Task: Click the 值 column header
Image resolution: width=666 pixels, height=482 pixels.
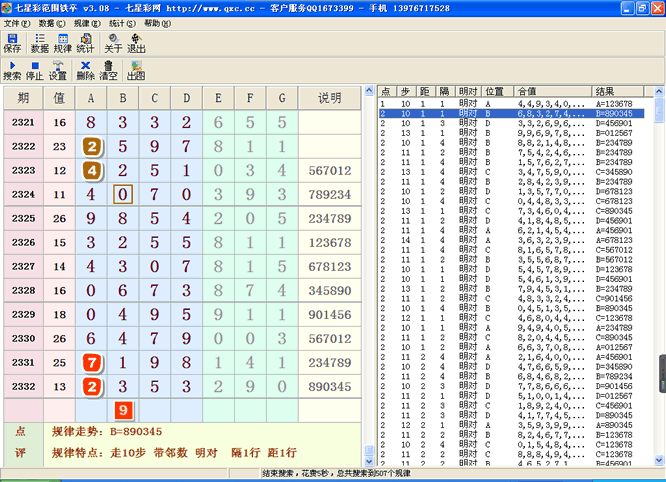Action: click(59, 98)
